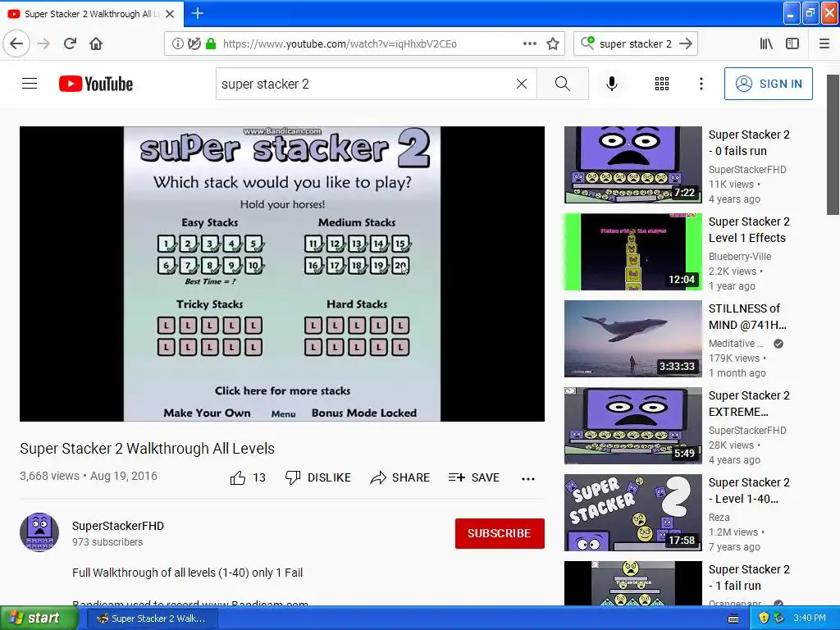Open page actions three-dot menu in address bar

click(x=529, y=44)
